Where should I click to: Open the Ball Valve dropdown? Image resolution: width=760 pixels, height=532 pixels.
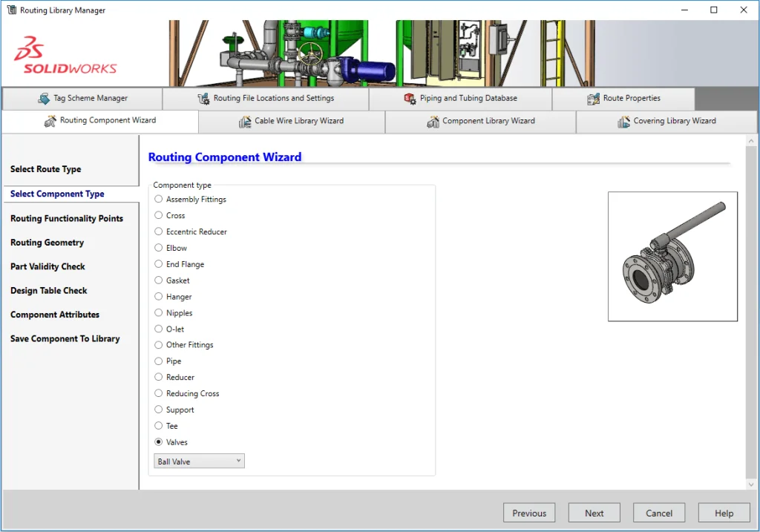(199, 462)
